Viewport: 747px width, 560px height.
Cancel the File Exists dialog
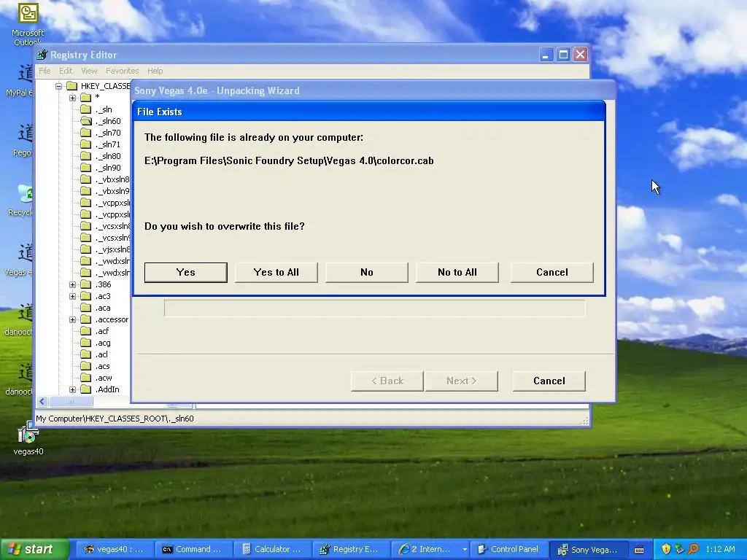coord(552,273)
